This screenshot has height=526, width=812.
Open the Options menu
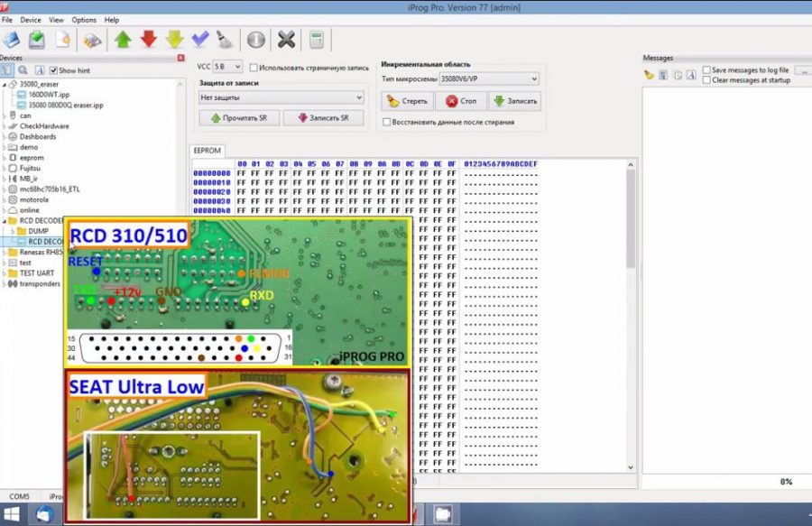tap(84, 20)
